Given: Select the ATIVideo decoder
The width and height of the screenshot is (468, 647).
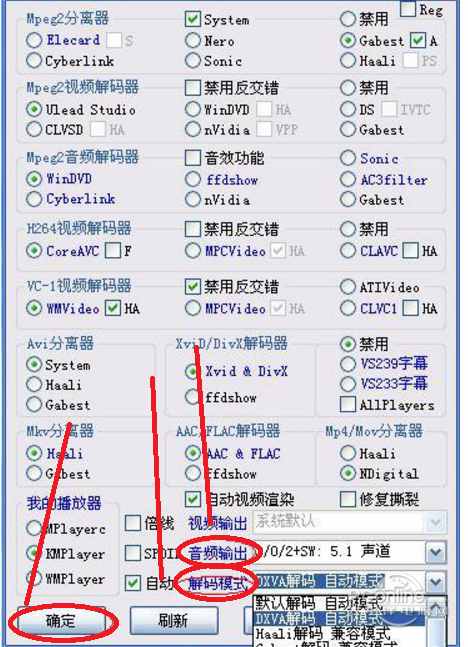Looking at the screenshot, I should [348, 287].
